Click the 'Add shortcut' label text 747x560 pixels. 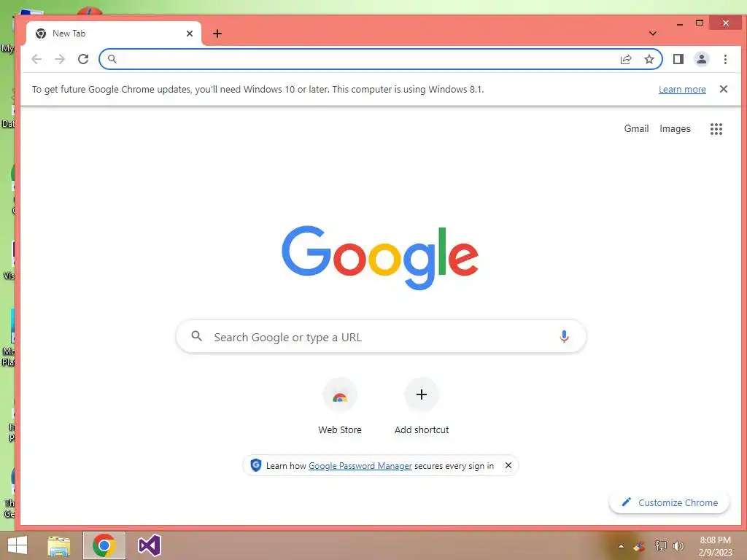click(421, 429)
